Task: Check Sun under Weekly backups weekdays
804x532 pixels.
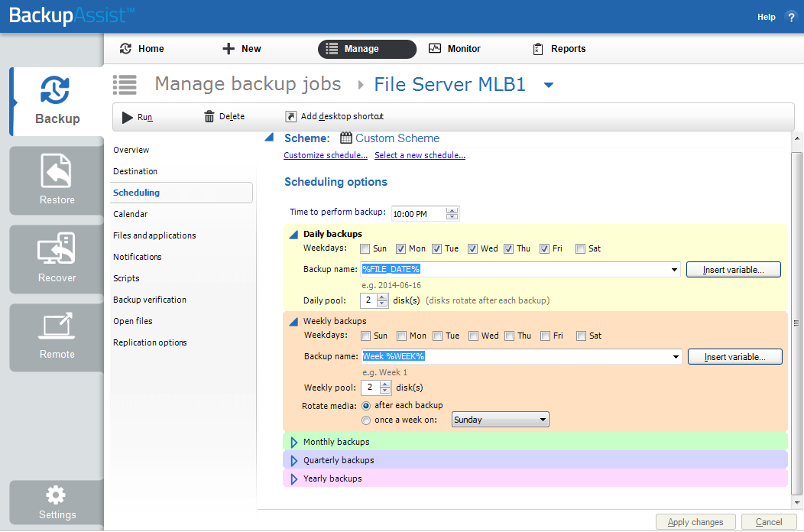Action: 365,336
